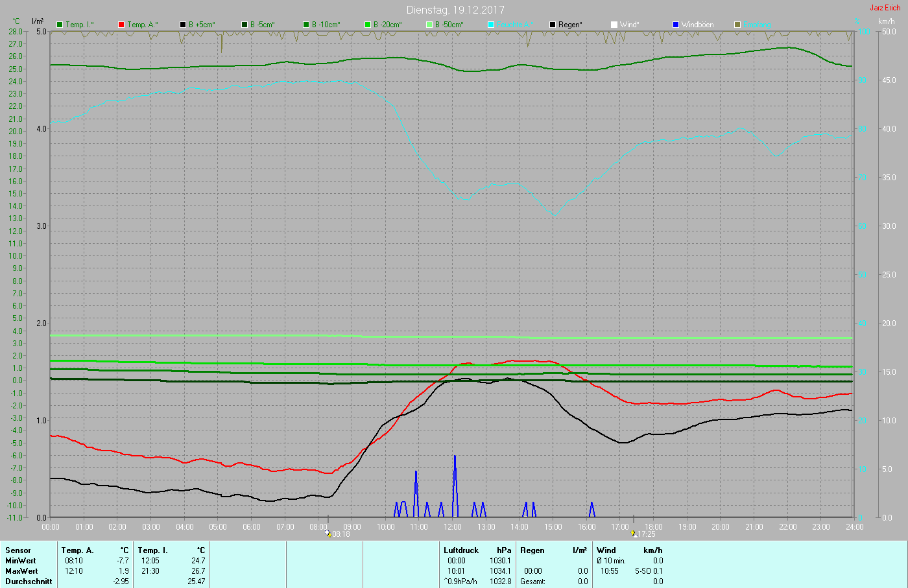Click the MaxWert row label
908x588 pixels.
pos(21,571)
